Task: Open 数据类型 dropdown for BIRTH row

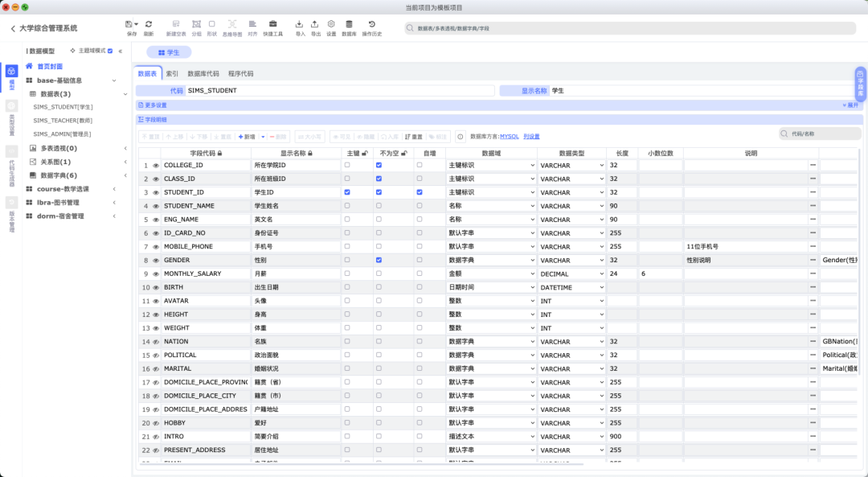Action: tap(571, 287)
